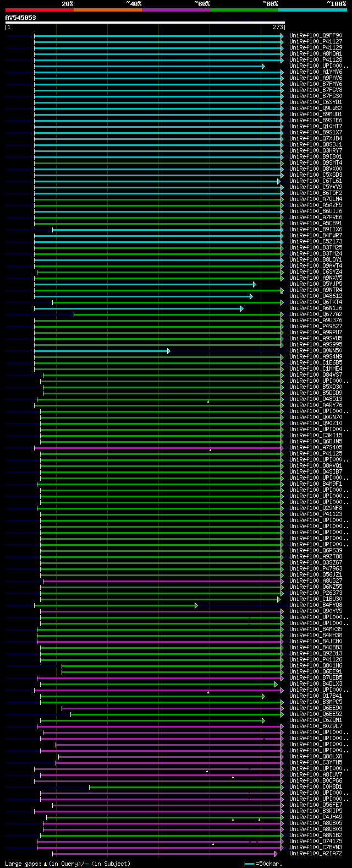The image size is (352, 868).
Task: Open hit UniRef100_Q7XJB4
Action: 316,139
